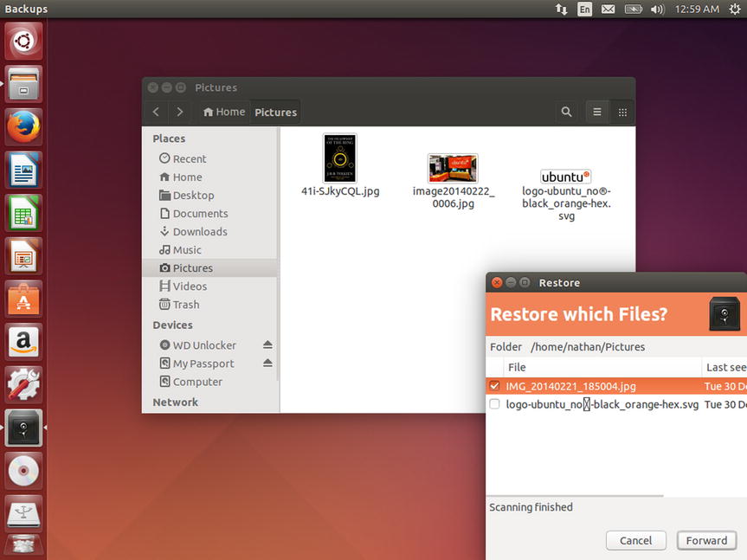The width and height of the screenshot is (747, 560).
Task: Select Downloads in the Places sidebar
Action: pos(199,231)
